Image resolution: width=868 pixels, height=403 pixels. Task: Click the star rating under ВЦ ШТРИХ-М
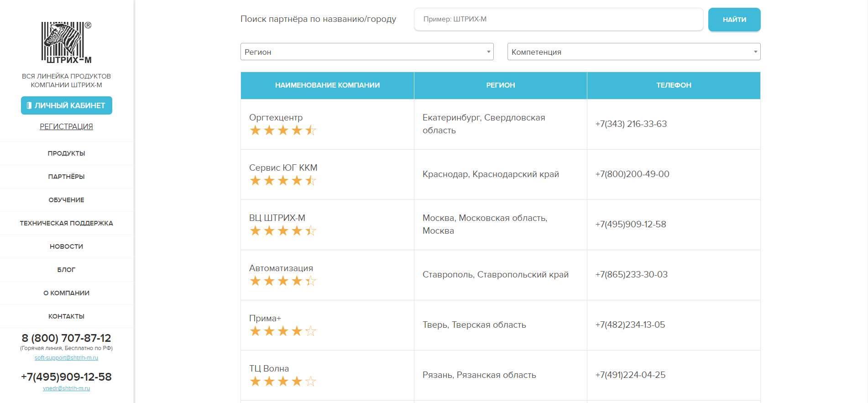pyautogui.click(x=283, y=231)
